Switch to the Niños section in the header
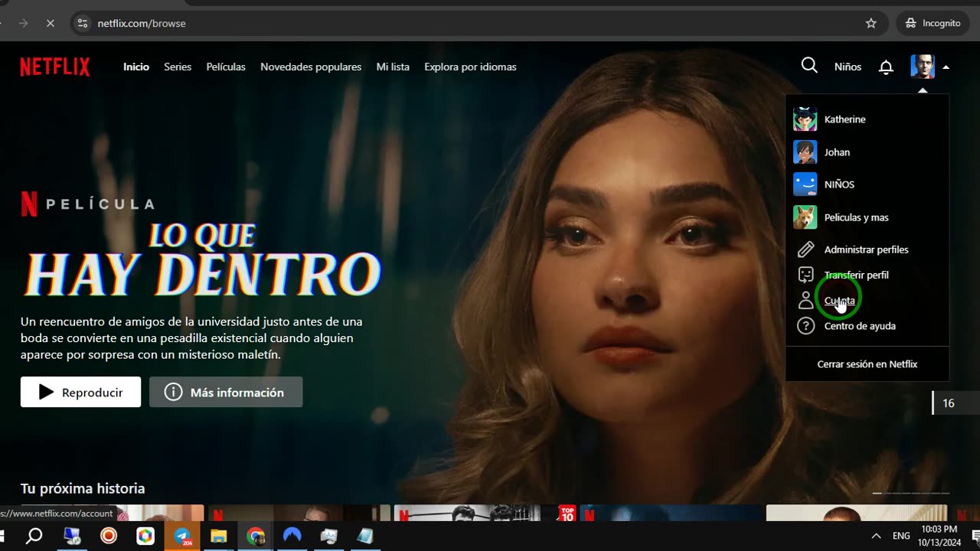980x551 pixels. pyautogui.click(x=848, y=67)
